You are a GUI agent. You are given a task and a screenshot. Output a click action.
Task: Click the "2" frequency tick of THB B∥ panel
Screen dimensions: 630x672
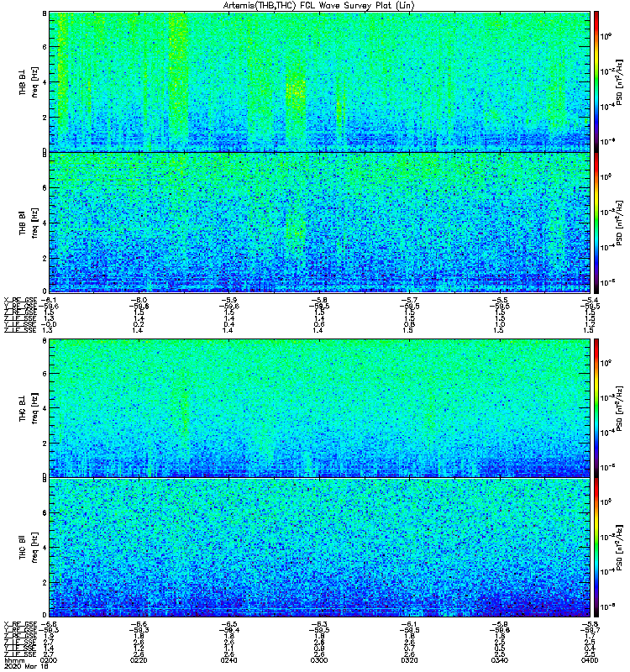(45, 259)
